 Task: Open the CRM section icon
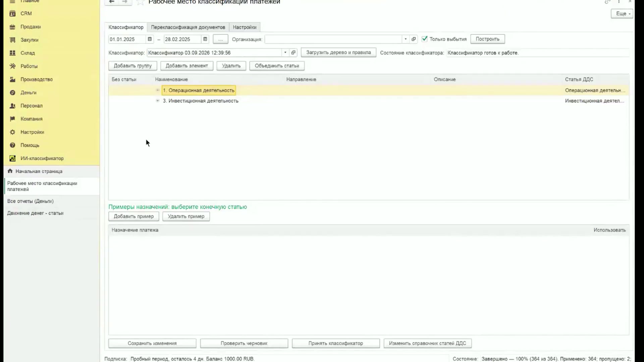[12, 13]
